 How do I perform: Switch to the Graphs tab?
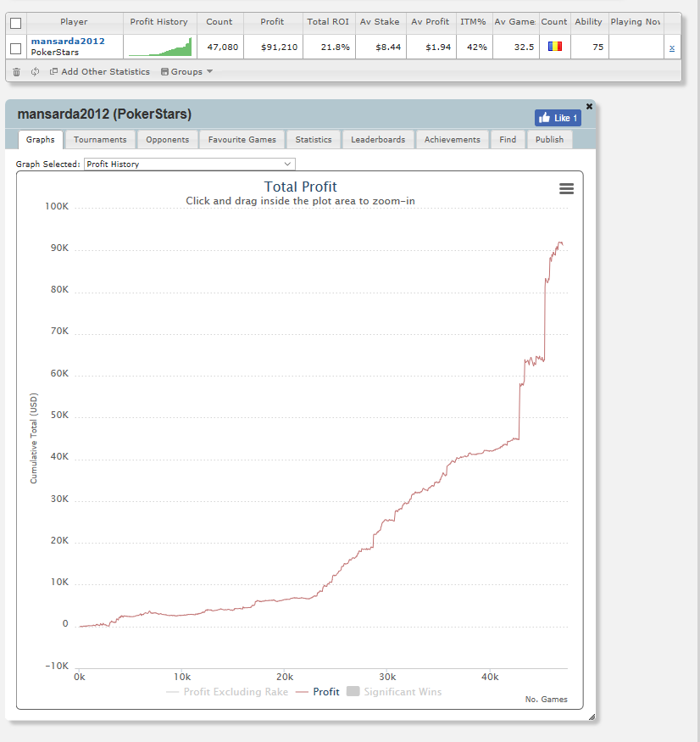(40, 140)
